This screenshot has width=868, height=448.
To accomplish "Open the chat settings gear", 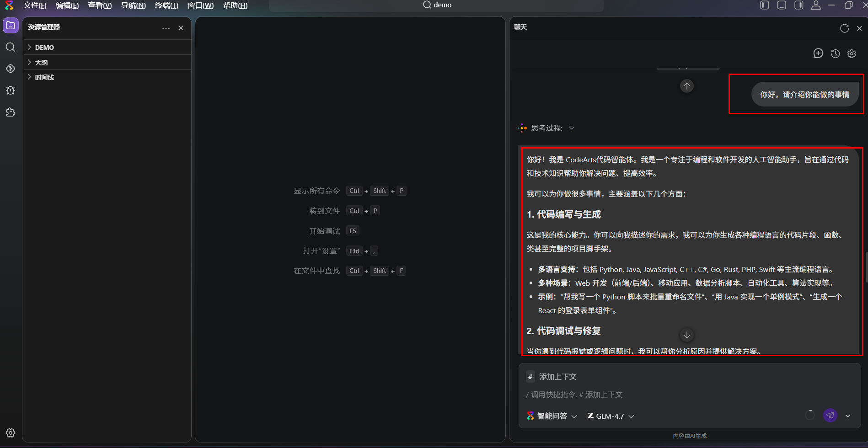I will pos(852,53).
